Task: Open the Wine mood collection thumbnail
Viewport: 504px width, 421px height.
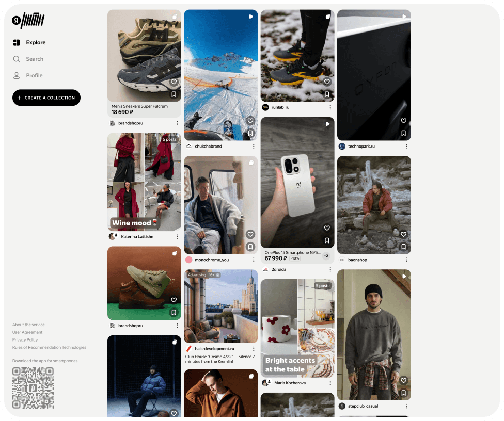Action: click(x=144, y=182)
